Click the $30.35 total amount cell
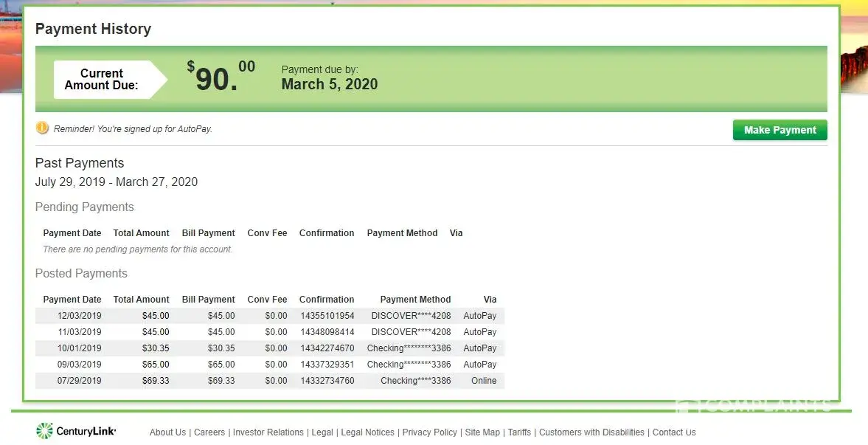The width and height of the screenshot is (868, 445). tap(156, 348)
